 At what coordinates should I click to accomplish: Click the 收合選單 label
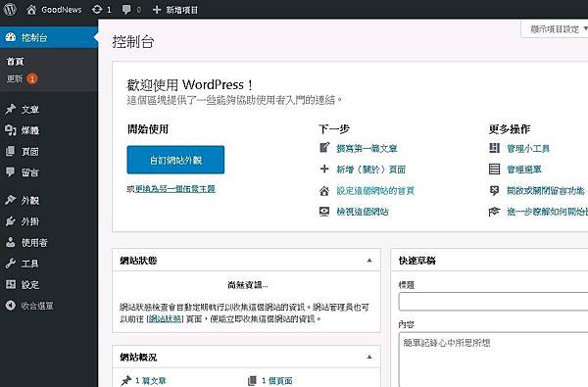pyautogui.click(x=37, y=306)
